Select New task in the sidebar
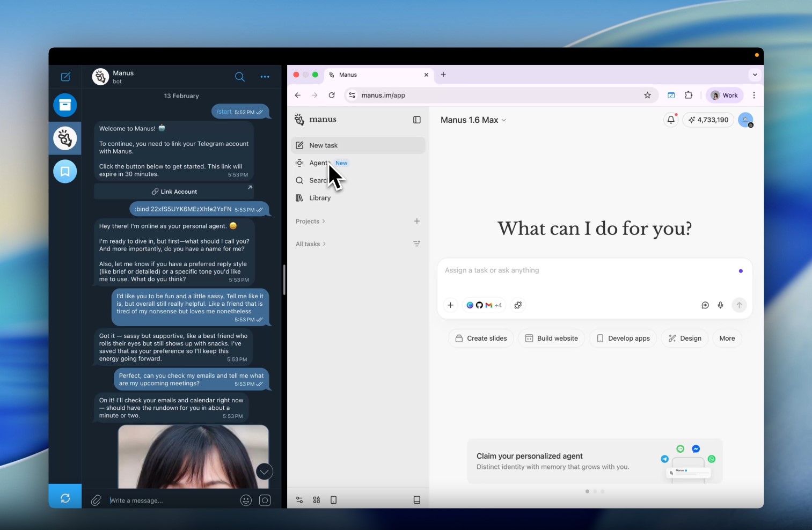The height and width of the screenshot is (530, 812). point(324,145)
